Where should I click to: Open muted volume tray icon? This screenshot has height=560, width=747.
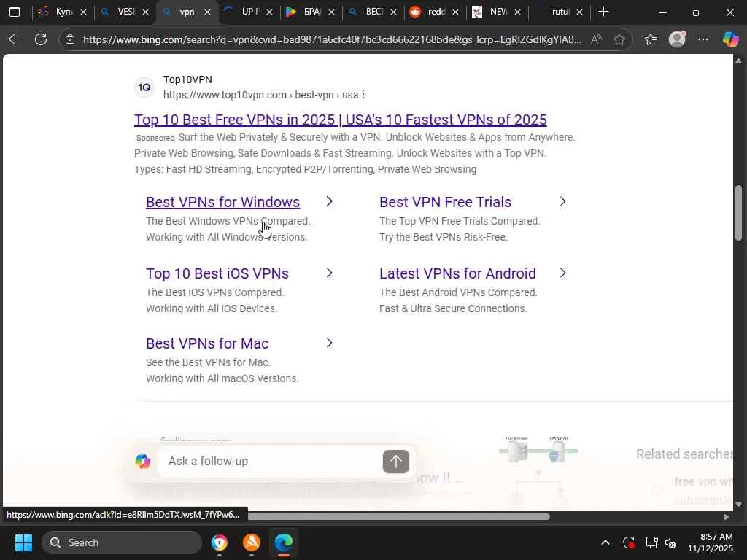671,542
